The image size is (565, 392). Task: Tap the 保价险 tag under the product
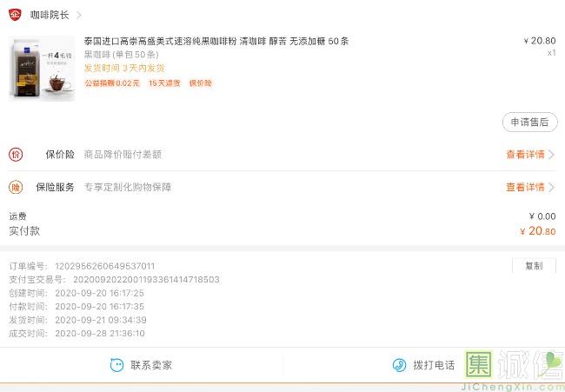[x=200, y=83]
